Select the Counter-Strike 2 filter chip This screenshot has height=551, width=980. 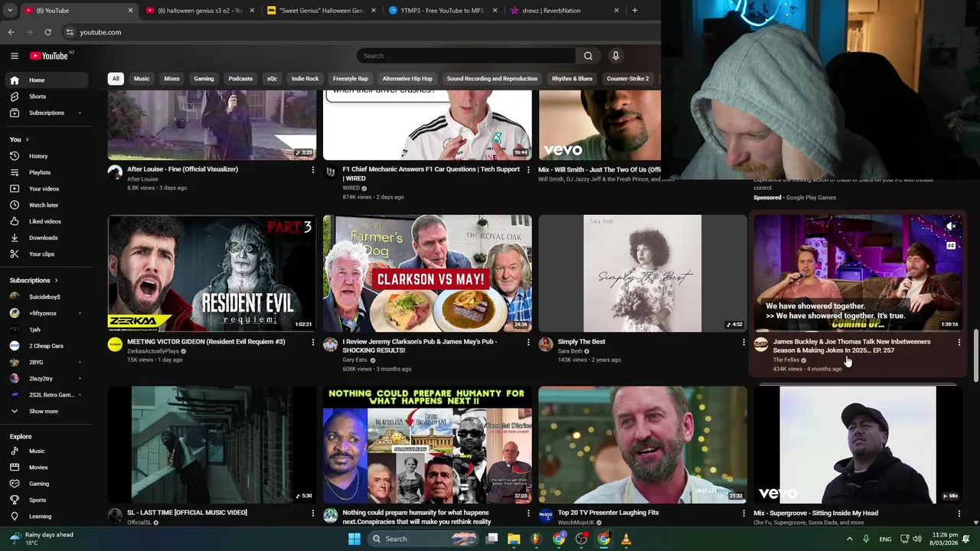[628, 79]
